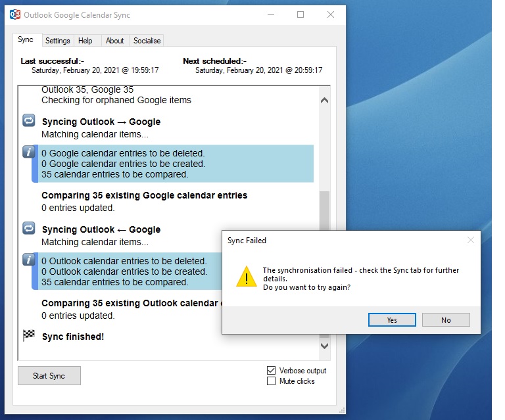Click Next scheduled date text
This screenshot has width=505, height=420.
pyautogui.click(x=258, y=70)
